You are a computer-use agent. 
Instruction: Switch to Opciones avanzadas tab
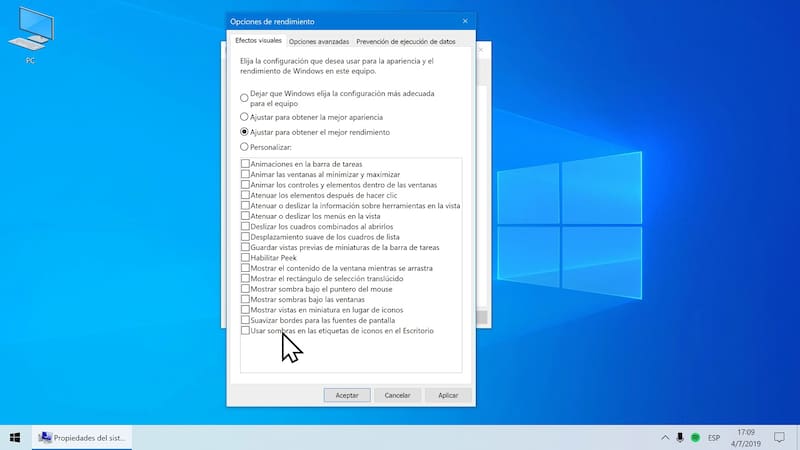click(319, 41)
